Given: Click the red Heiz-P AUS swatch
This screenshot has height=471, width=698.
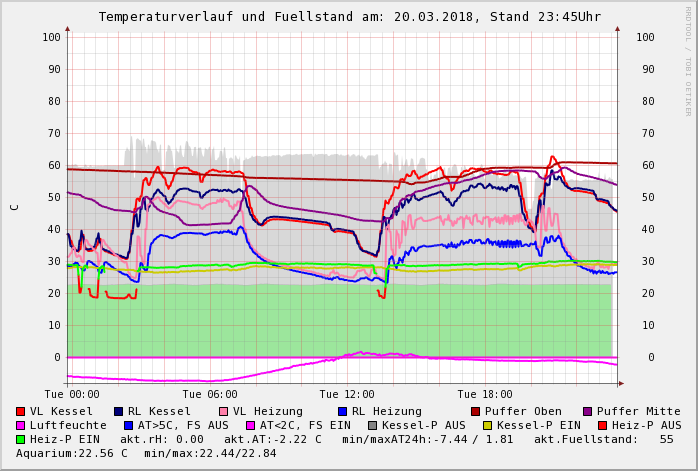Looking at the screenshot, I should pos(602,425).
